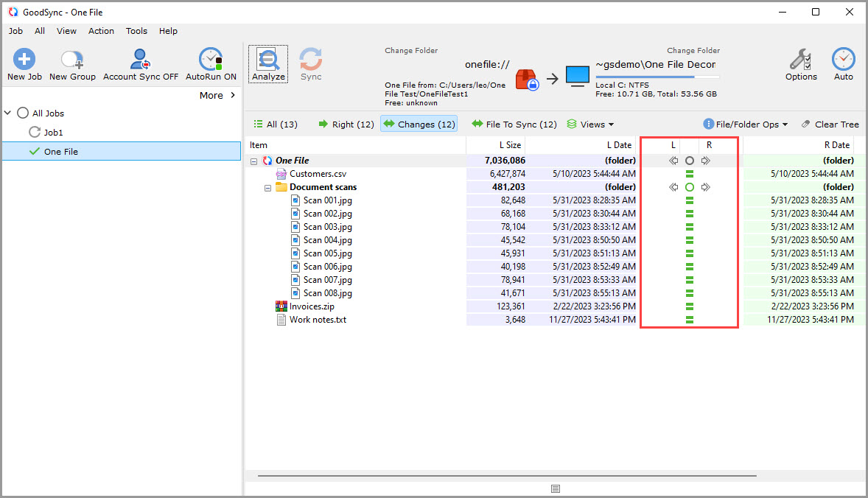Click the Scan 004.jpg image icon
Screen dimensions: 868x498
coord(295,240)
